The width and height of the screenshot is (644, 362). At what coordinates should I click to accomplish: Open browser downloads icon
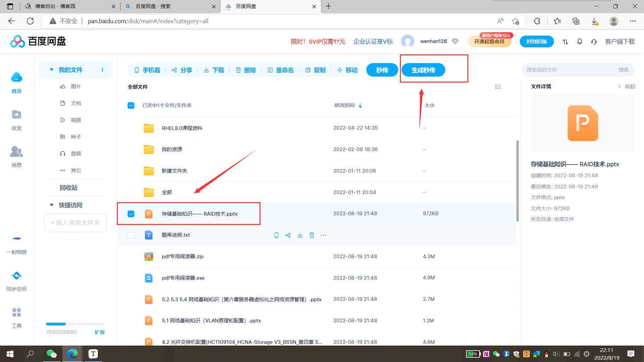(595, 21)
